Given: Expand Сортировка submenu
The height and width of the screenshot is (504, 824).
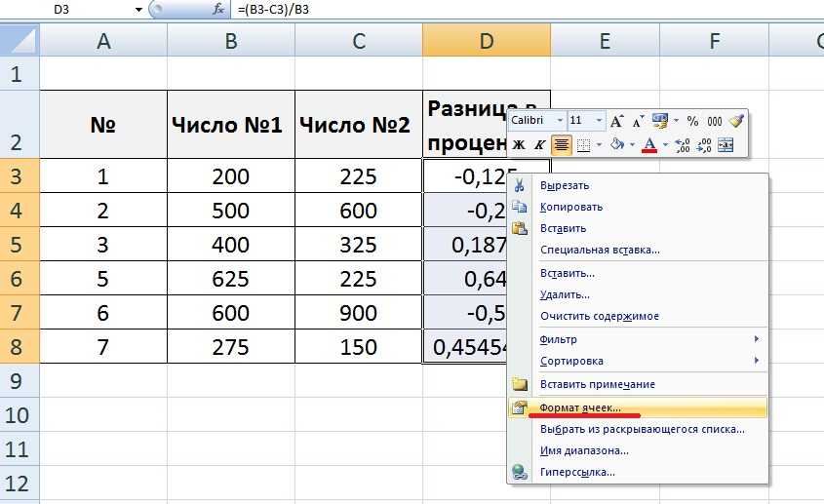Looking at the screenshot, I should click(637, 361).
